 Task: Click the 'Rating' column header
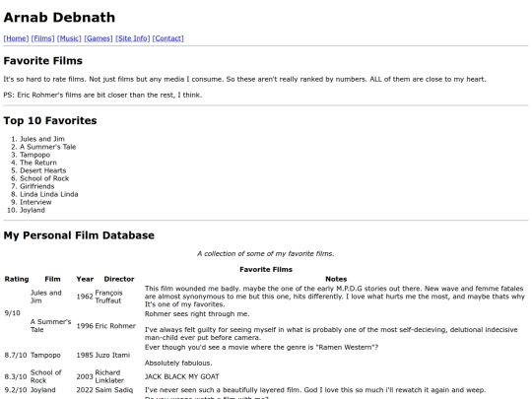(x=17, y=279)
